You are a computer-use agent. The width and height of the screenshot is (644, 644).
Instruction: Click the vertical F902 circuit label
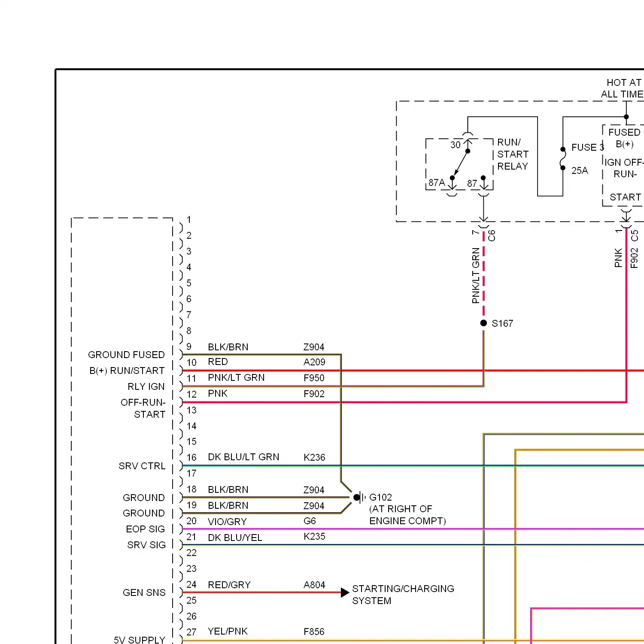[634, 258]
